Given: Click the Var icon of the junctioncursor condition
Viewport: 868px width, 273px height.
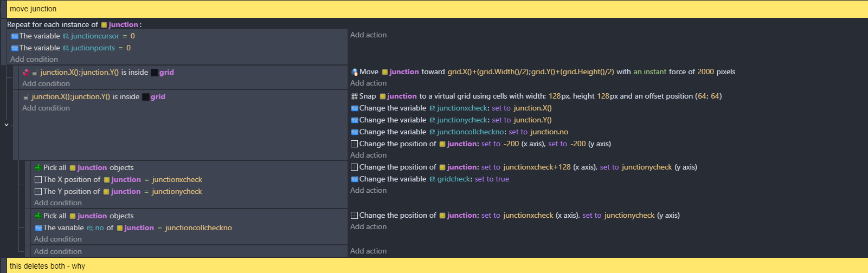Looking at the screenshot, I should click(15, 36).
